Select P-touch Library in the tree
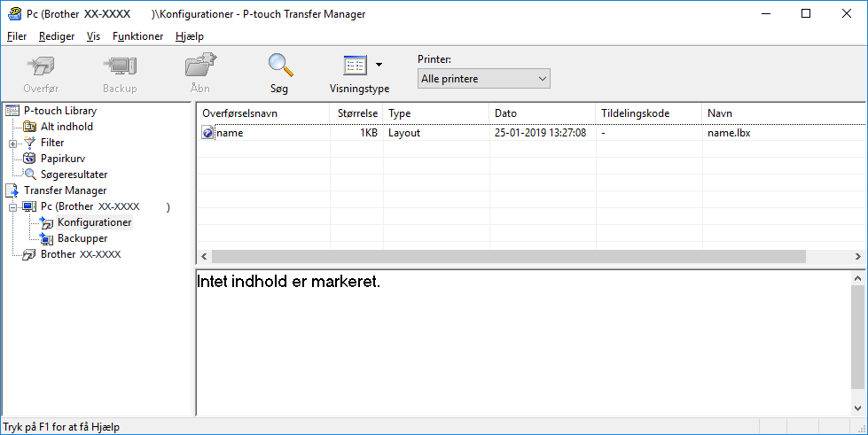Screen dimensions: 868x435 coord(59,111)
